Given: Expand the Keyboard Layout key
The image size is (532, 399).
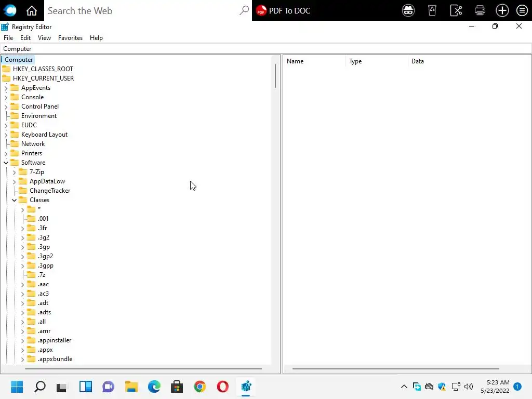Looking at the screenshot, I should [6, 135].
